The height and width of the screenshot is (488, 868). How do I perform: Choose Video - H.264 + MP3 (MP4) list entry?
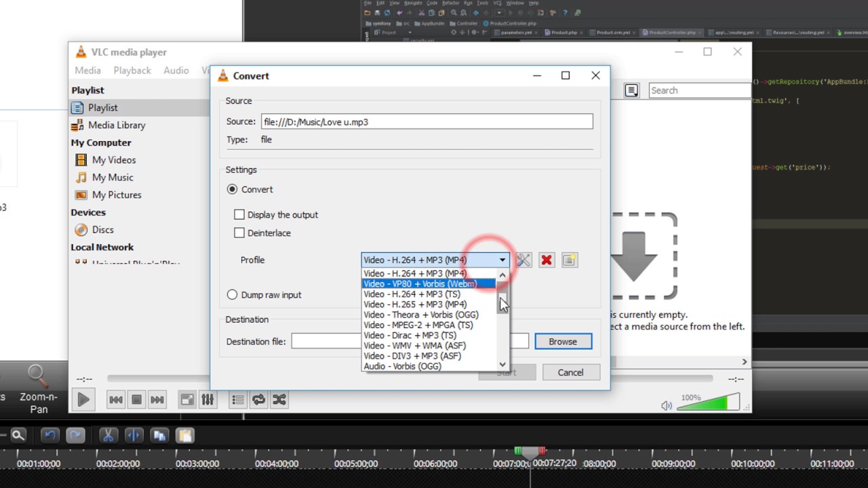pyautogui.click(x=430, y=274)
